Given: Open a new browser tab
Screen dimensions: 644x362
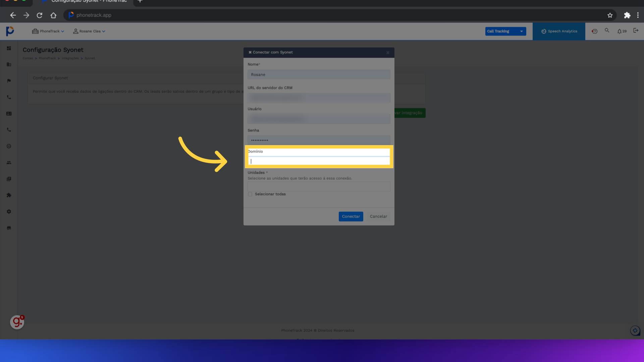Looking at the screenshot, I should [x=140, y=1].
